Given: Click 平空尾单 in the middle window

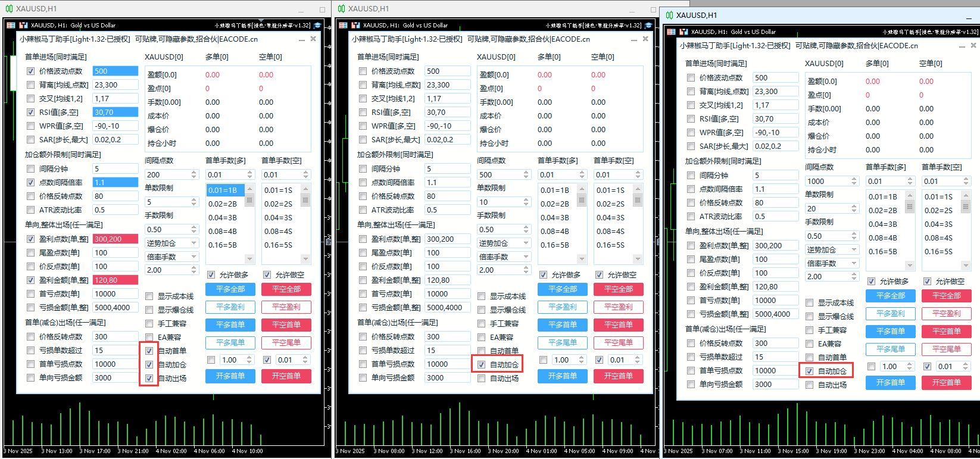Looking at the screenshot, I should click(x=619, y=343).
